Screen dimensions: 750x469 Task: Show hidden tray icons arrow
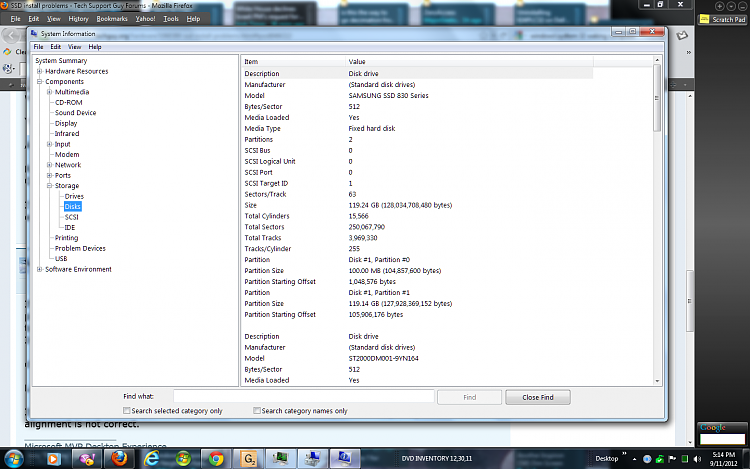point(634,459)
